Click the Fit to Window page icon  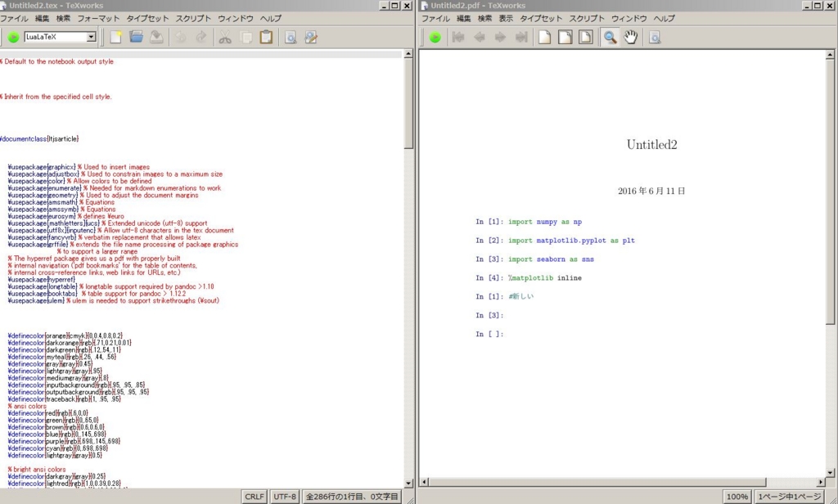point(586,37)
